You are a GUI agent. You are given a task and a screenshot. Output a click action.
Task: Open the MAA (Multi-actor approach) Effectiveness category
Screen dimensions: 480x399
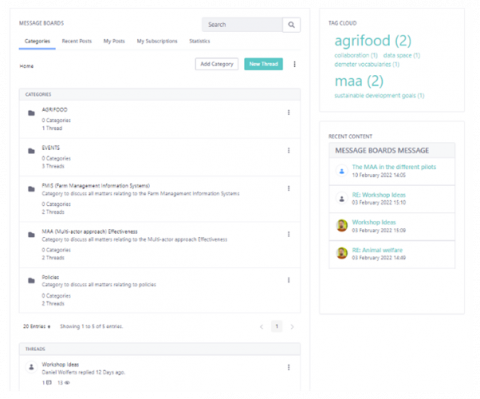click(90, 231)
